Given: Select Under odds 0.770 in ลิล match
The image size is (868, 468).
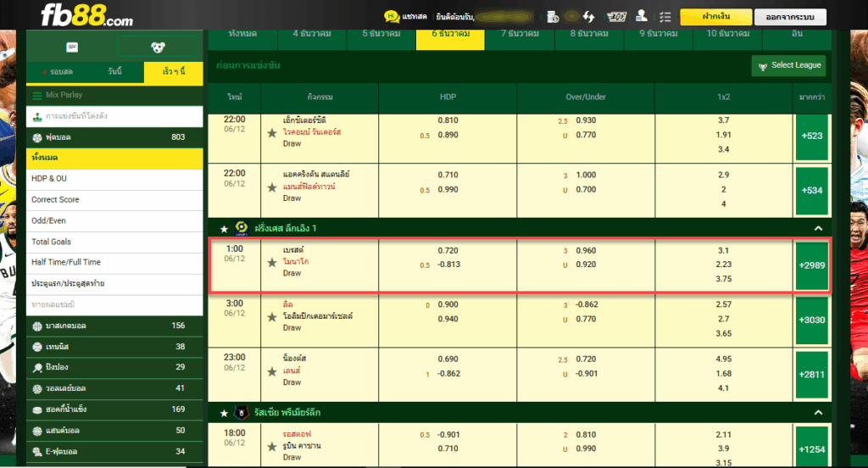Looking at the screenshot, I should (586, 320).
